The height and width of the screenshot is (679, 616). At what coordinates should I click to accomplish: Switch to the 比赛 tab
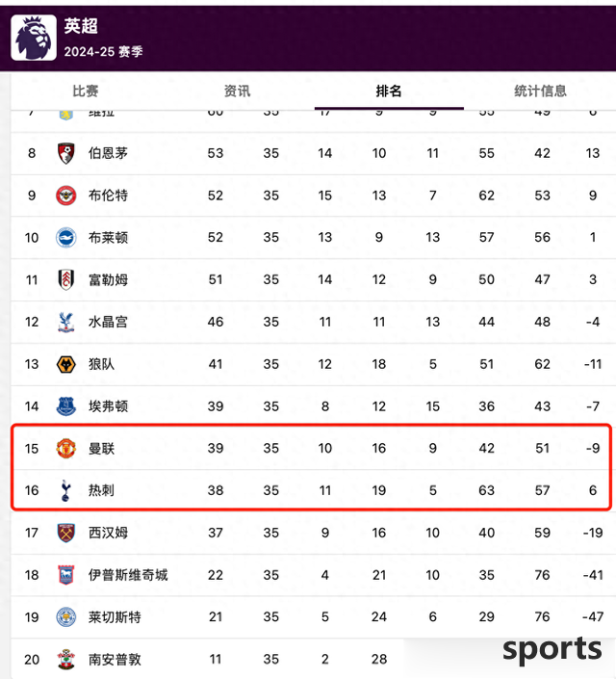(86, 91)
